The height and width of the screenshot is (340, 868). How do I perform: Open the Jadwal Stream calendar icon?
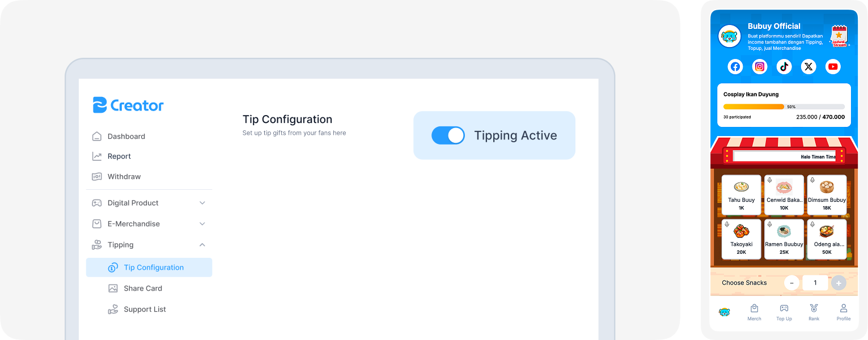pos(839,36)
